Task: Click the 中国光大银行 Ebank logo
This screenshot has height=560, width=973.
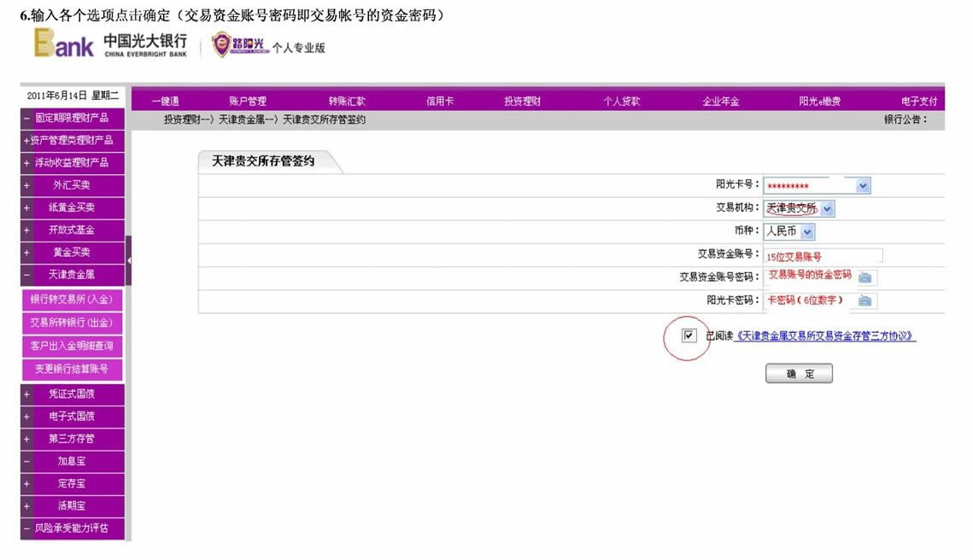Action: pyautogui.click(x=110, y=44)
